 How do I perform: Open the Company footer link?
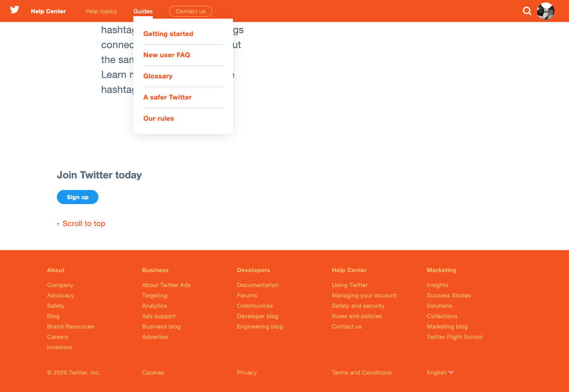pos(60,285)
